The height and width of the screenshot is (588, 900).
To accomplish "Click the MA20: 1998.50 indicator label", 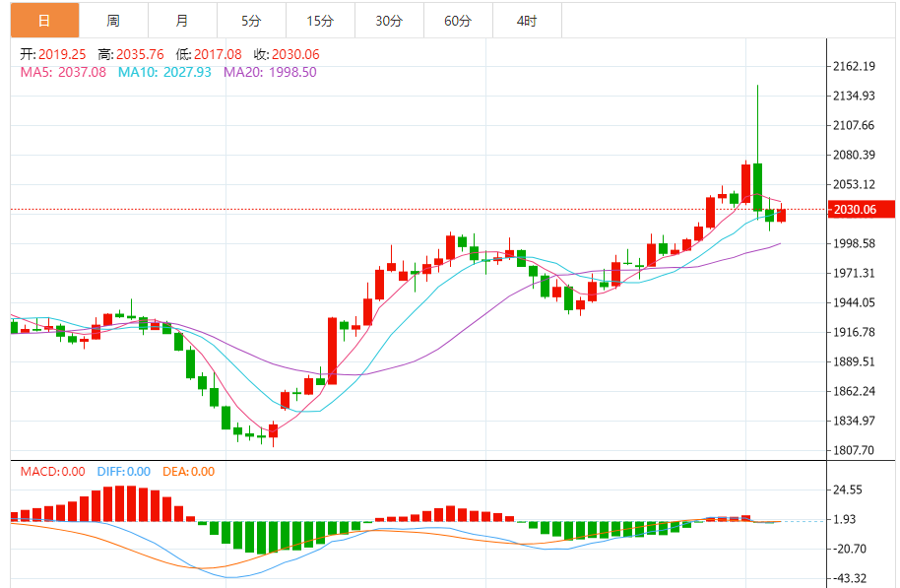I will pyautogui.click(x=270, y=72).
